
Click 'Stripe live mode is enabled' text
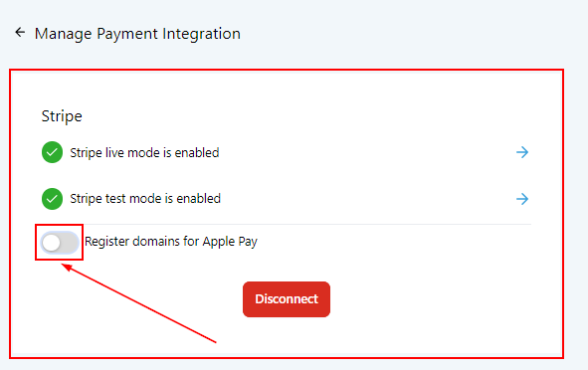[x=144, y=153]
